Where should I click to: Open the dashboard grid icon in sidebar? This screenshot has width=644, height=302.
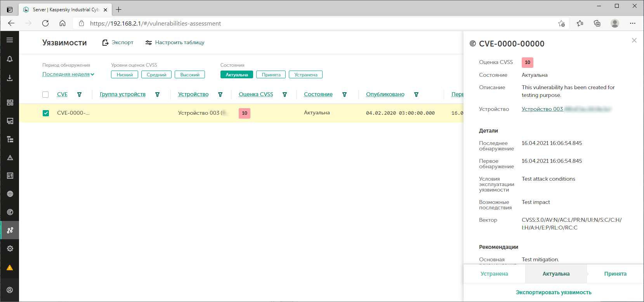(x=10, y=102)
